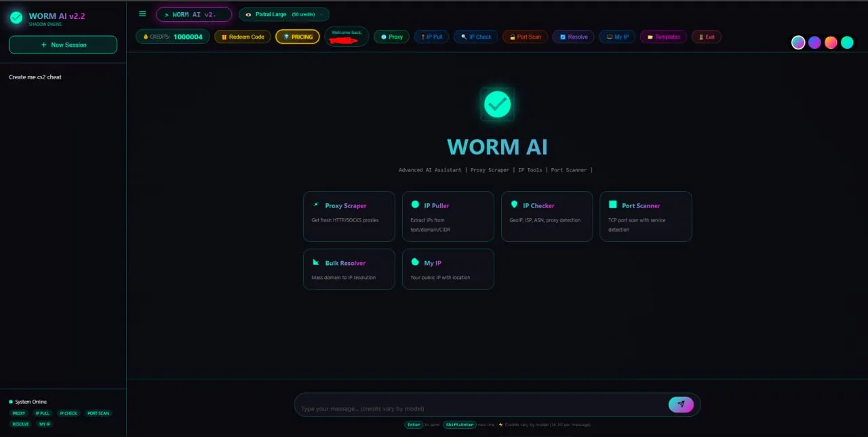The width and height of the screenshot is (868, 437).
Task: Open the Port Scanner card
Action: (x=646, y=216)
